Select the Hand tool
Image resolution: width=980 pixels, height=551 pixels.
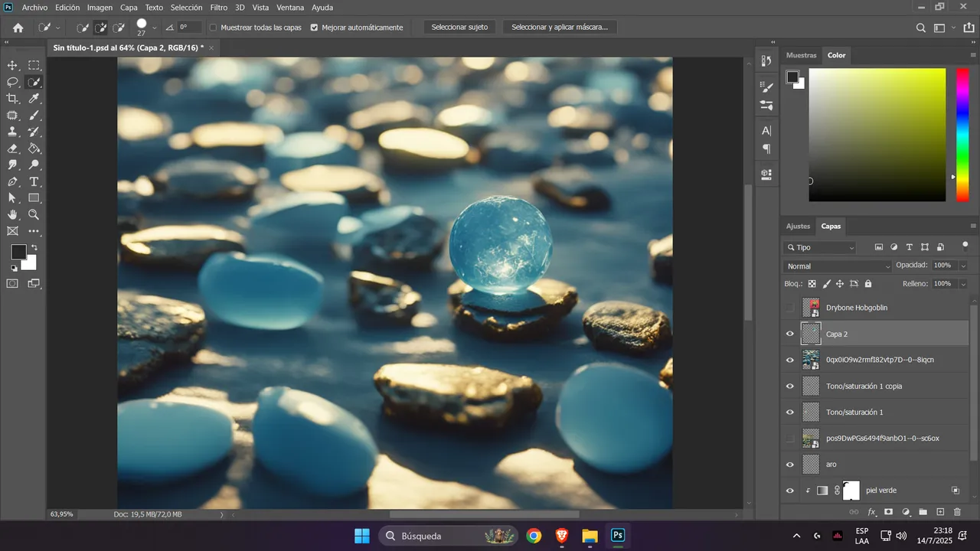pos(13,214)
